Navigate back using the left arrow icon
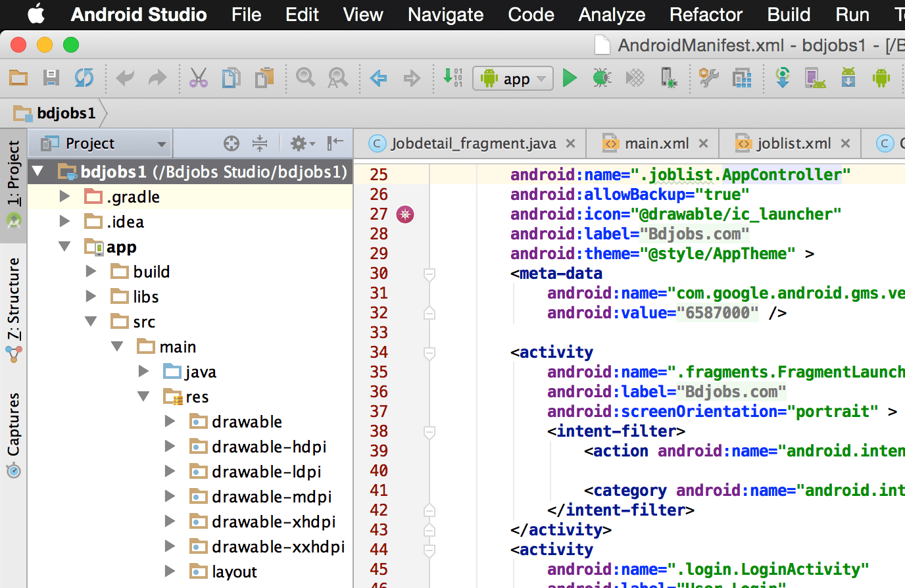 378,78
